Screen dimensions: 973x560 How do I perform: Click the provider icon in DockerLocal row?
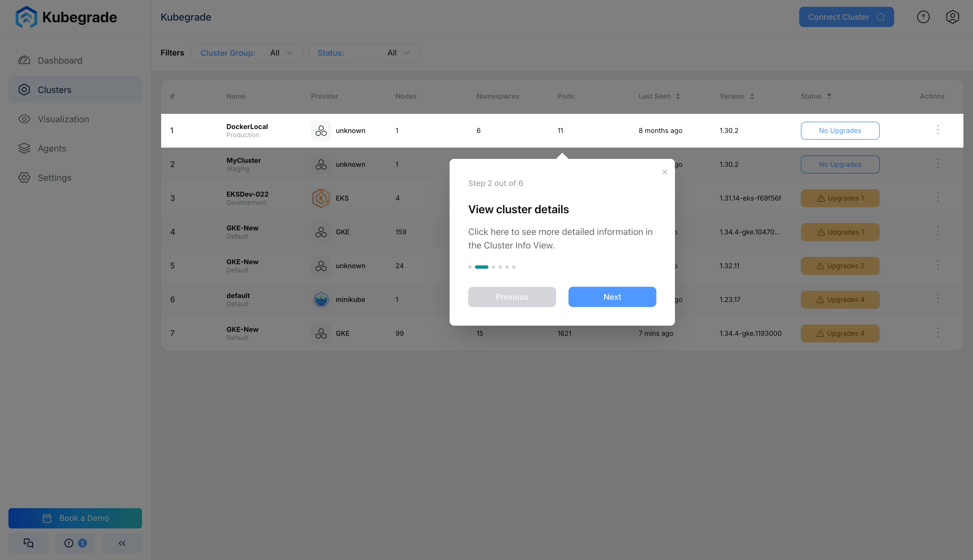pos(321,131)
